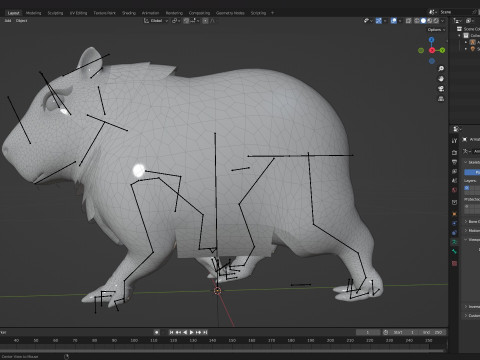Open the Add menu in viewport header
Viewport: 480px width, 360px height.
click(8, 21)
